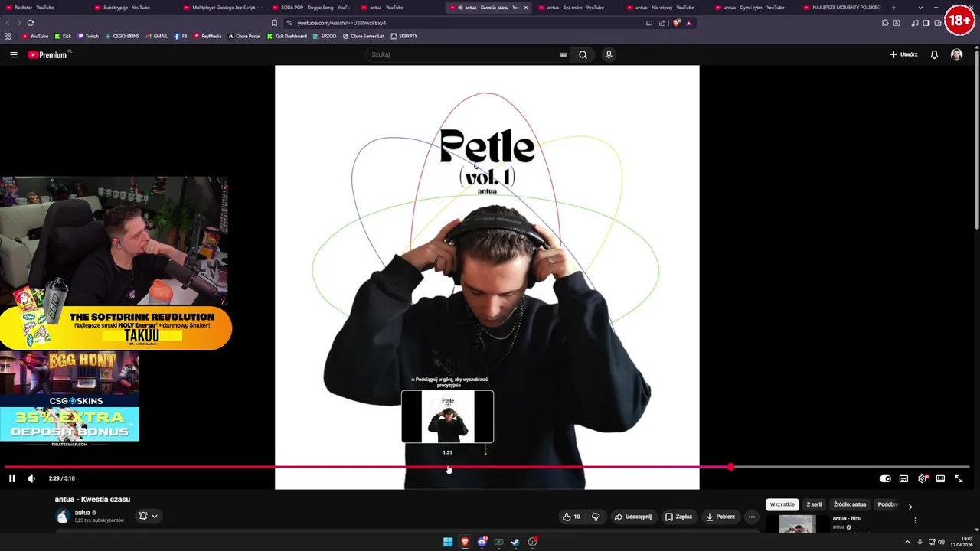Open the player settings gear
Viewport: 980px width, 551px height.
(922, 478)
